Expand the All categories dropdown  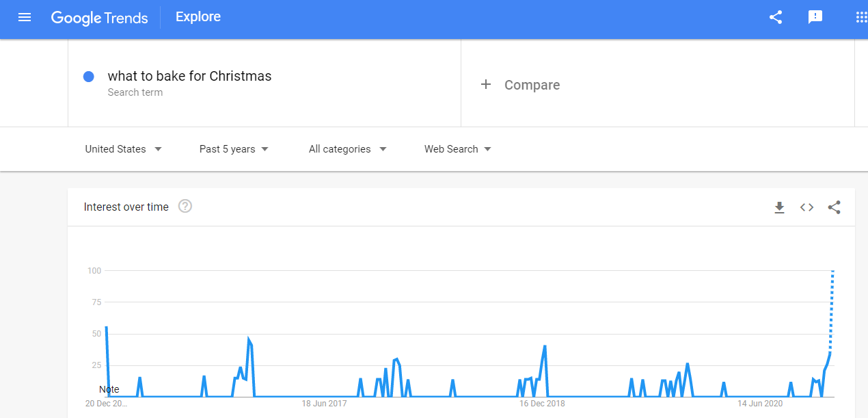tap(347, 149)
